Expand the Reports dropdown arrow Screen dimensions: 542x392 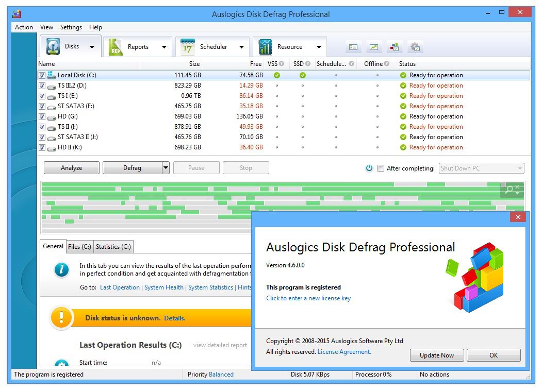164,47
